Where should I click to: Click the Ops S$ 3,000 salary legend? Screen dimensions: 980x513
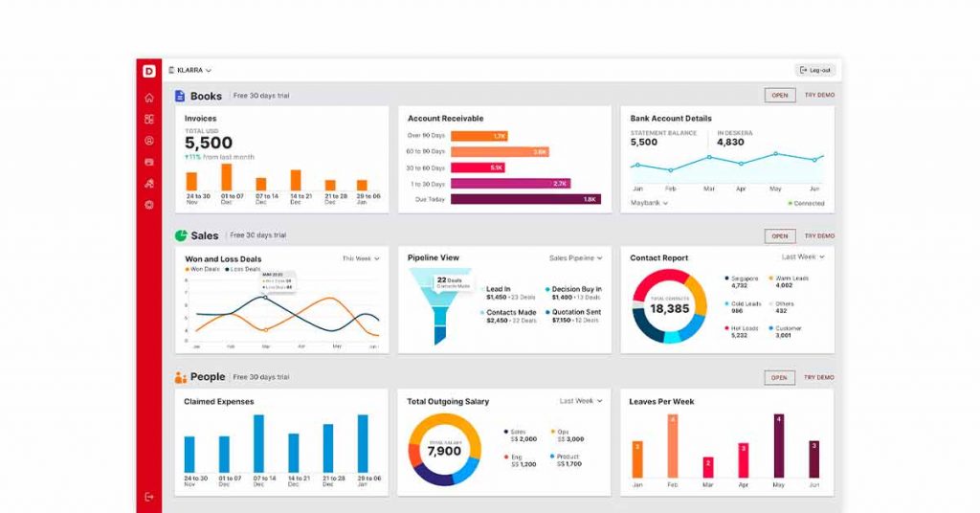tap(568, 435)
